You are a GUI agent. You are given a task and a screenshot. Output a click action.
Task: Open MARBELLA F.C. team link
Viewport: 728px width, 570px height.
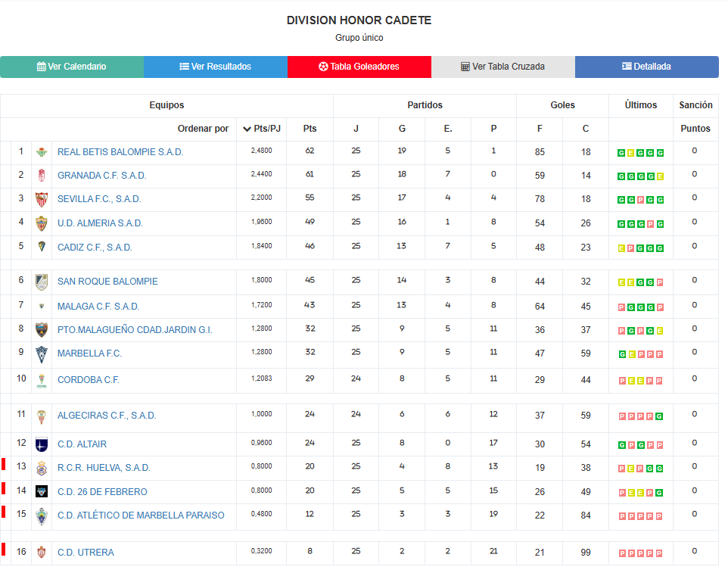(89, 354)
